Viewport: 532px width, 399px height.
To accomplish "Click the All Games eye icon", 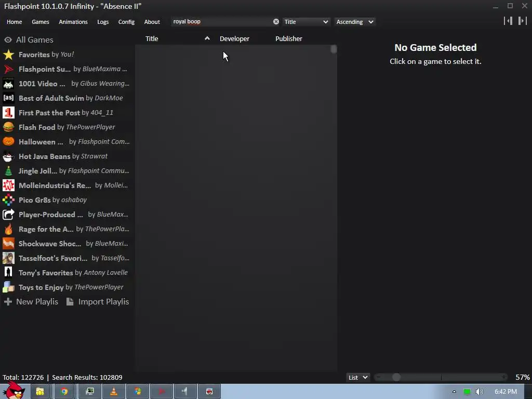I will [x=8, y=39].
